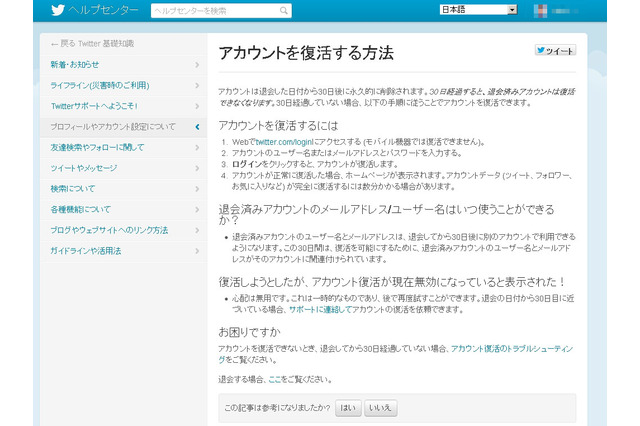This screenshot has width=640, height=426.
Task: Click the user avatar in header
Action: [x=540, y=11]
